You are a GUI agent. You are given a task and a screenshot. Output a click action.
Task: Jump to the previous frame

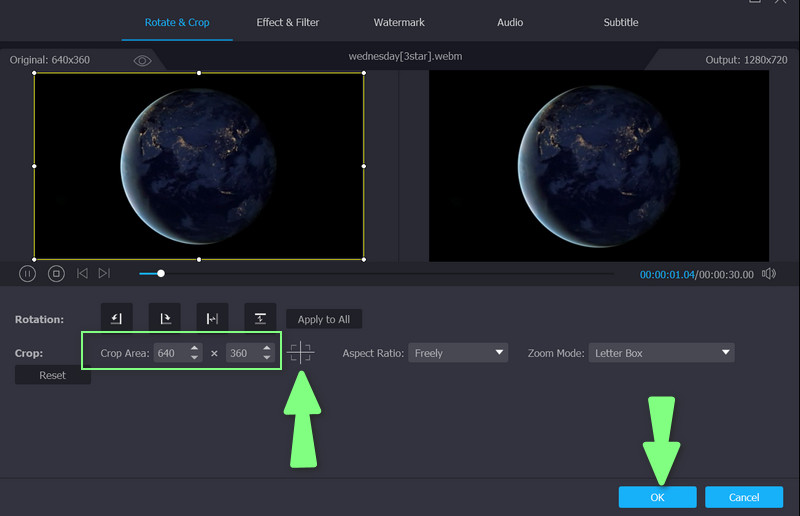point(83,273)
